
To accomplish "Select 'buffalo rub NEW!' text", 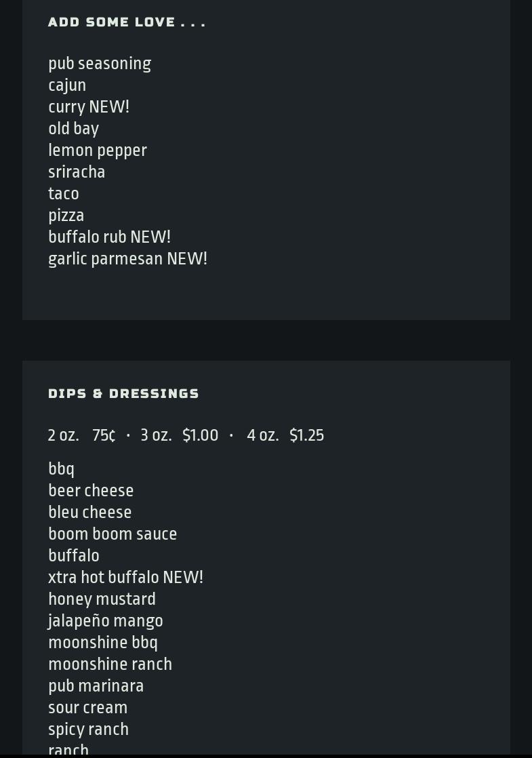I will click(109, 237).
